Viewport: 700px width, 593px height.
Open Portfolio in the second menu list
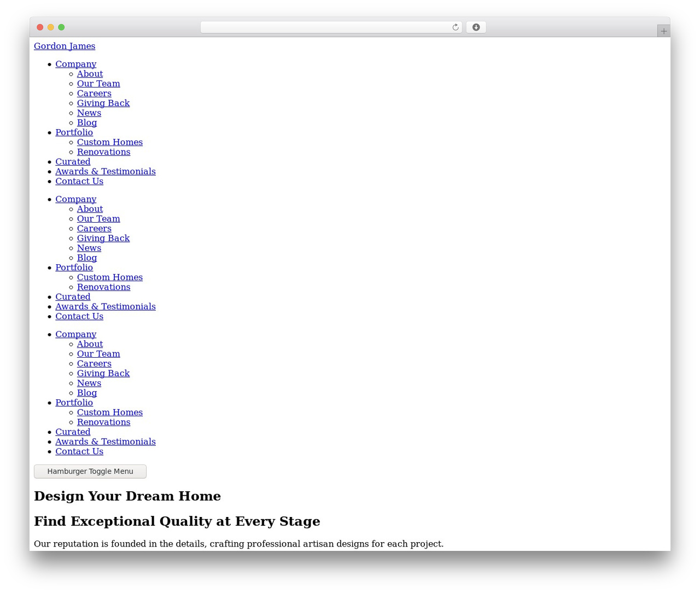tap(74, 268)
